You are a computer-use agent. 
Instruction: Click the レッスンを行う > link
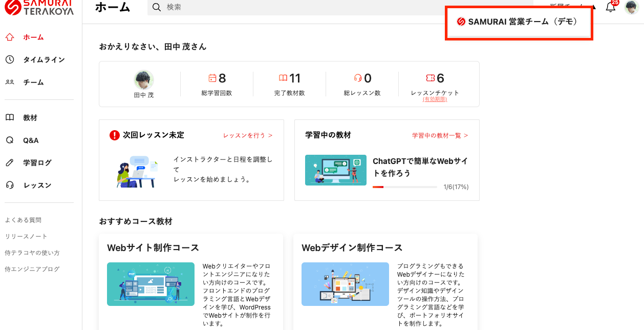pos(248,136)
